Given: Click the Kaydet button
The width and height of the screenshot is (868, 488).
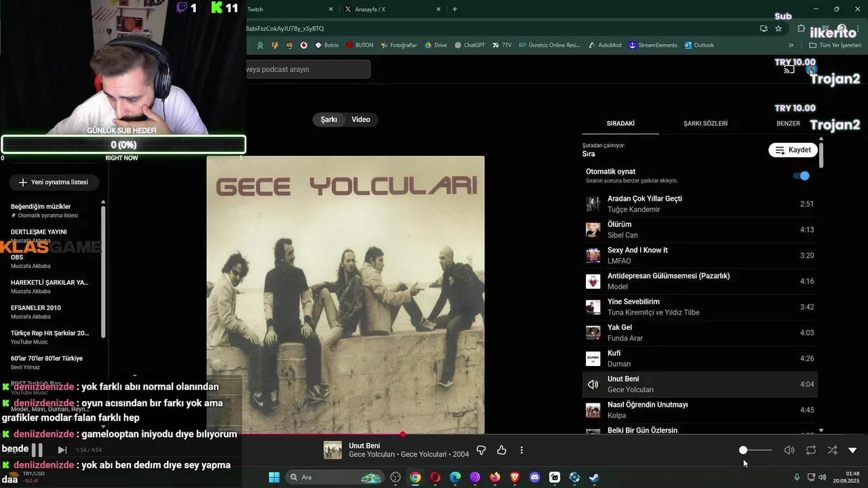Looking at the screenshot, I should pos(793,150).
